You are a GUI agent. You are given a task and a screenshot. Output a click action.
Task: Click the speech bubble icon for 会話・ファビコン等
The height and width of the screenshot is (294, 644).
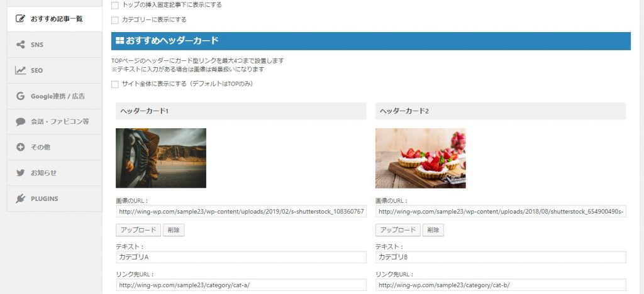point(20,122)
